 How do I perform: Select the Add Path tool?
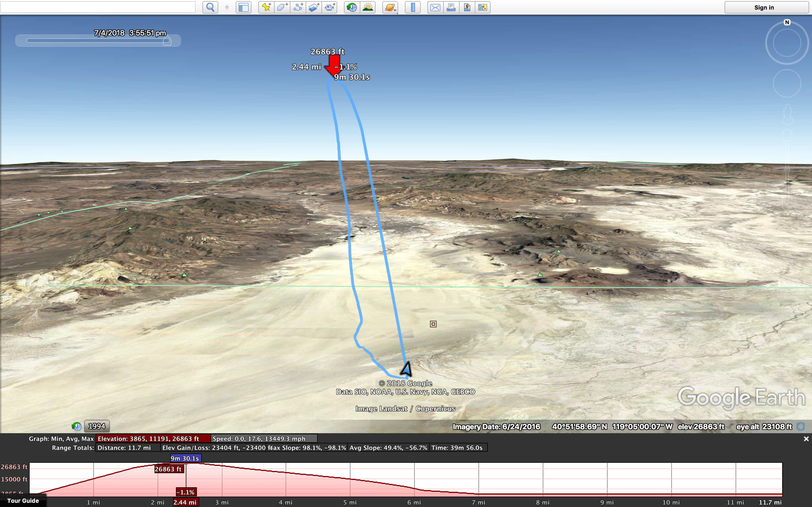point(298,7)
